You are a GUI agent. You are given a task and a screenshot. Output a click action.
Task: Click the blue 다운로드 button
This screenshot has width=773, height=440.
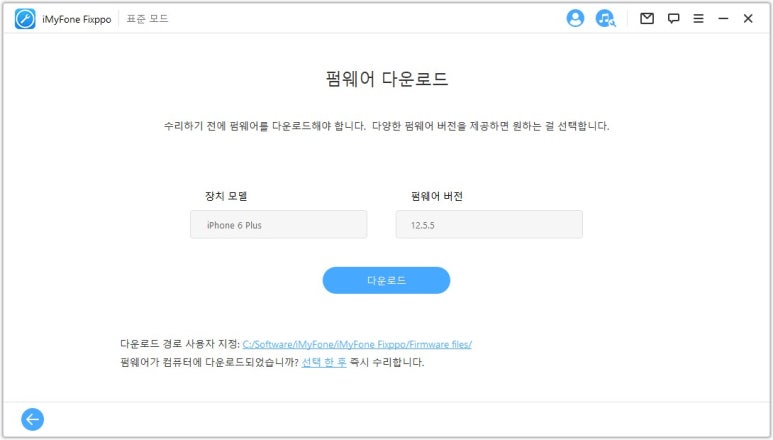click(386, 280)
